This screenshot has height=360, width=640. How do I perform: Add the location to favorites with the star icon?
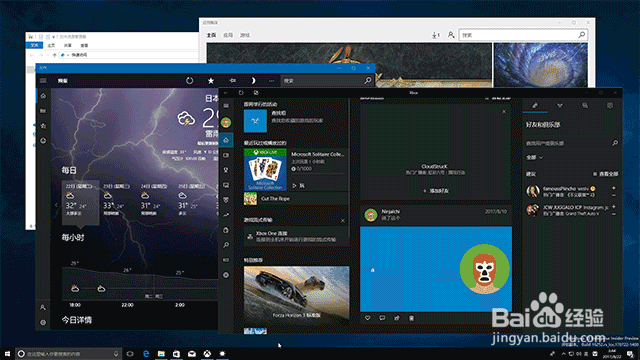(x=211, y=81)
